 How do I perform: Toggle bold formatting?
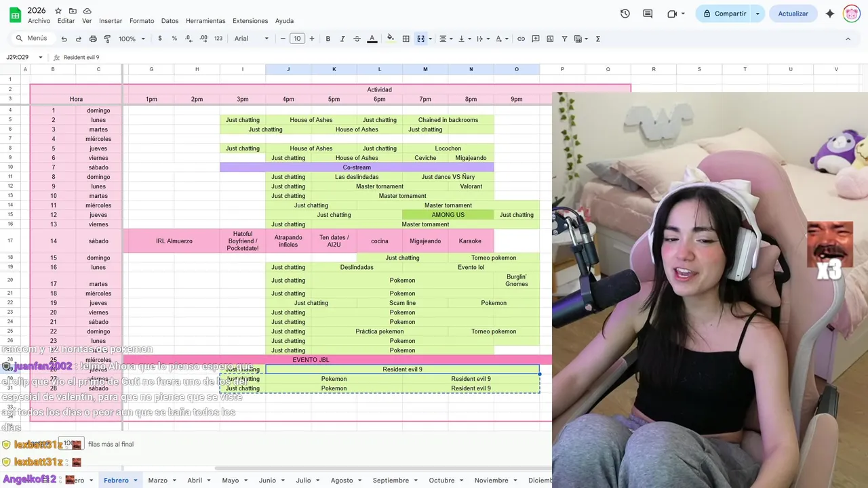[x=328, y=39]
